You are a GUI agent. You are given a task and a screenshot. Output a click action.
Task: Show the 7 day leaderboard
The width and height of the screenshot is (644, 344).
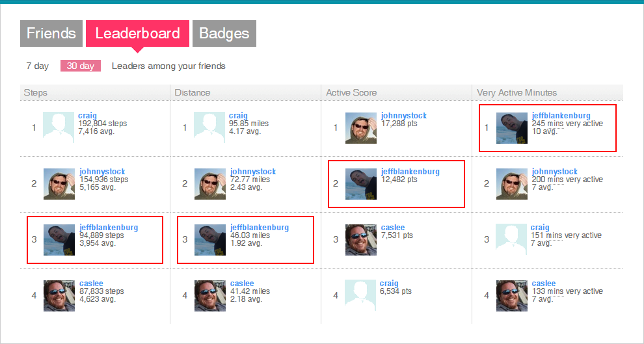pyautogui.click(x=38, y=66)
